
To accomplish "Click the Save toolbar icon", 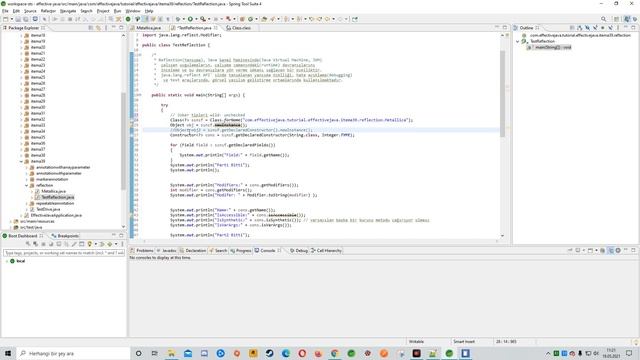I will pos(18,19).
